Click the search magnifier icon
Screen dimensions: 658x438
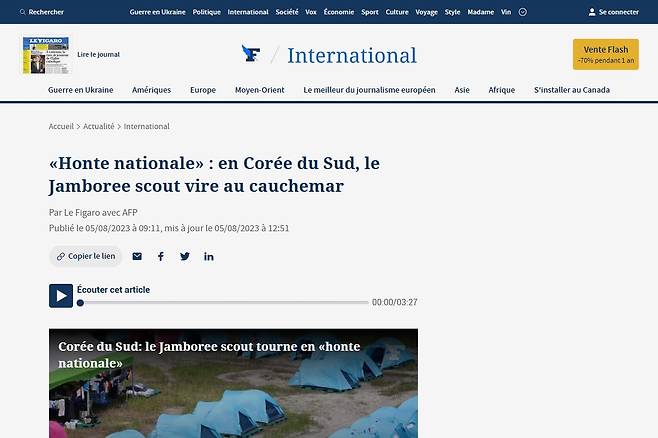[23, 12]
